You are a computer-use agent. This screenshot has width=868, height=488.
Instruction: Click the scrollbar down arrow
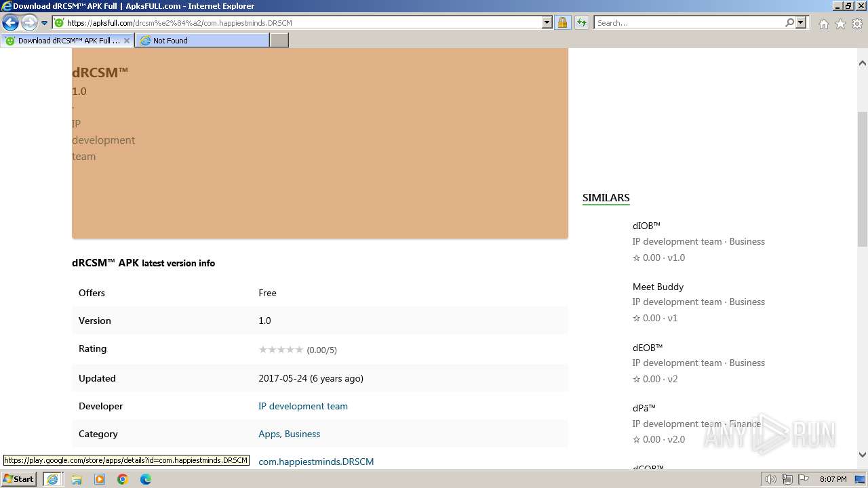(x=862, y=455)
